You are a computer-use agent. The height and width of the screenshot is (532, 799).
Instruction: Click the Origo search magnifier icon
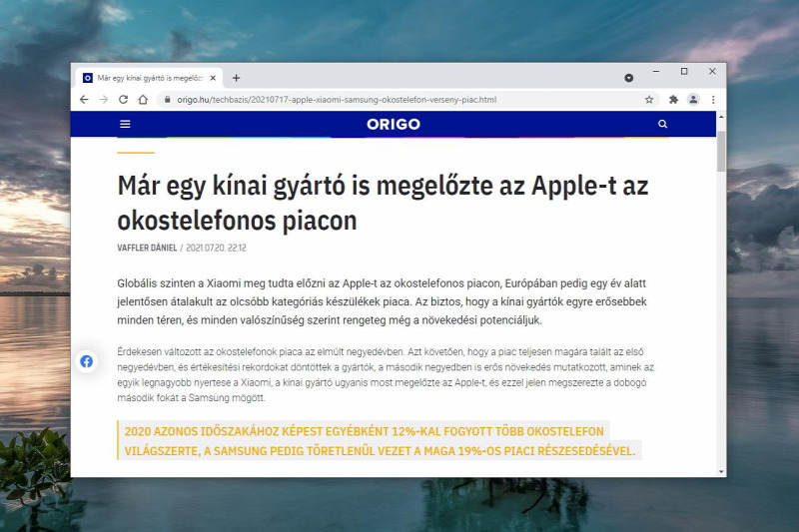tap(662, 124)
